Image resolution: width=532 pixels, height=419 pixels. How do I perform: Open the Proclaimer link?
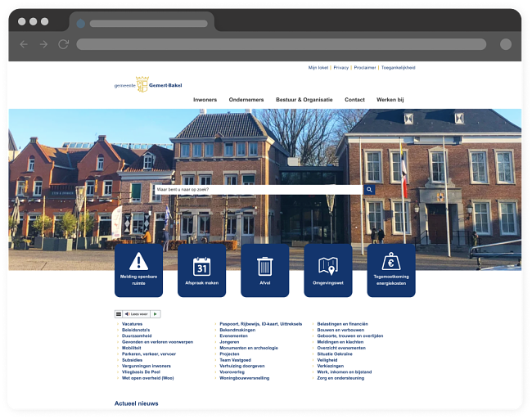tap(365, 68)
